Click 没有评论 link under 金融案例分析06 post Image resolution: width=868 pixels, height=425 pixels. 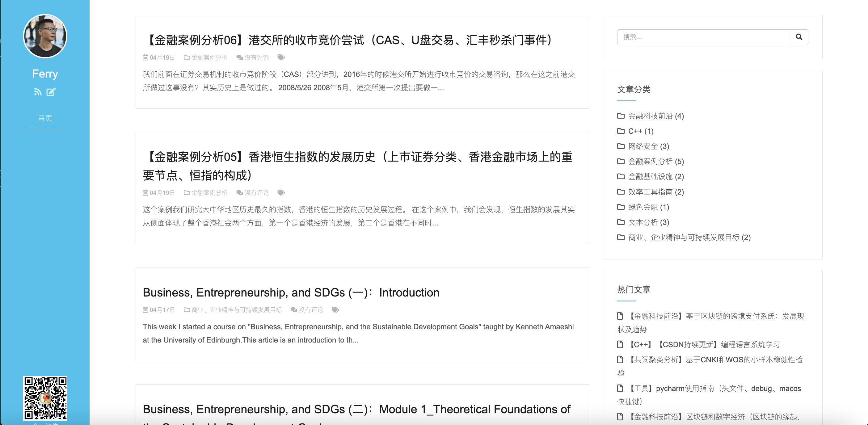[x=256, y=58]
